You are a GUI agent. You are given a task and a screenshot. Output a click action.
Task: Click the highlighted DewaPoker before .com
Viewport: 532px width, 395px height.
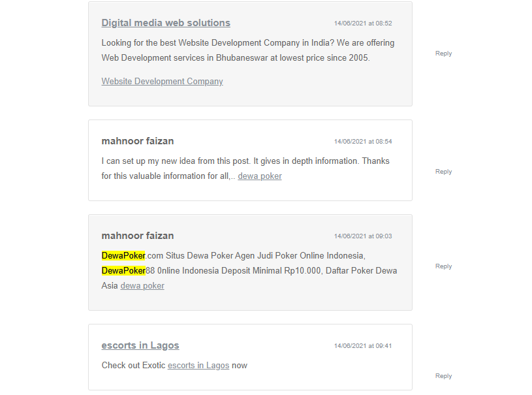point(123,255)
